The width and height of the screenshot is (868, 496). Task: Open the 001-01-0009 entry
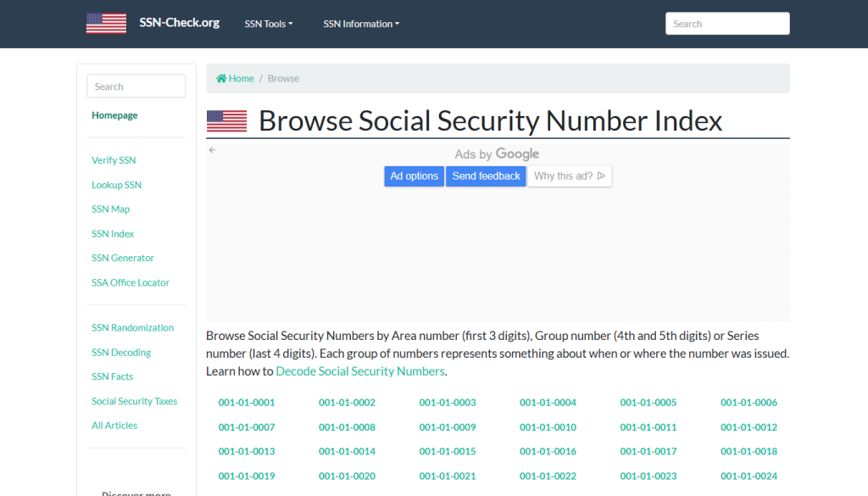[448, 427]
